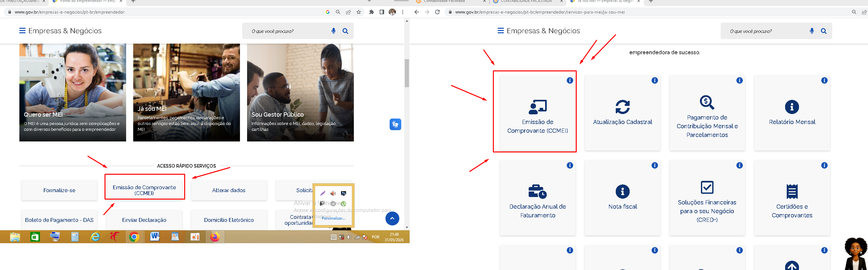Click the green uTorrent icon in tray popup
This screenshot has height=270, width=868.
pos(343,203)
